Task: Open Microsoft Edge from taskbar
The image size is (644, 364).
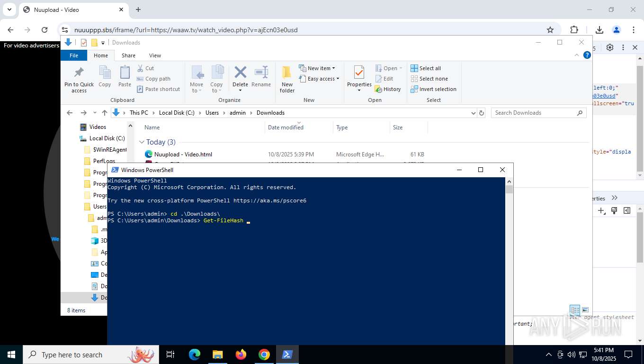Action: [x=195, y=355]
